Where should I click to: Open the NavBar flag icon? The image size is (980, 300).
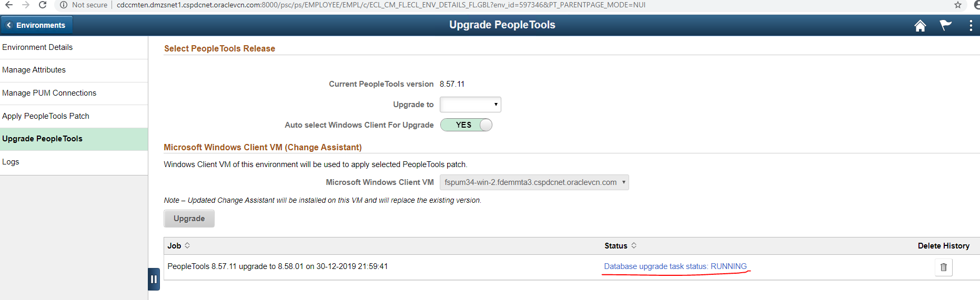tap(946, 25)
